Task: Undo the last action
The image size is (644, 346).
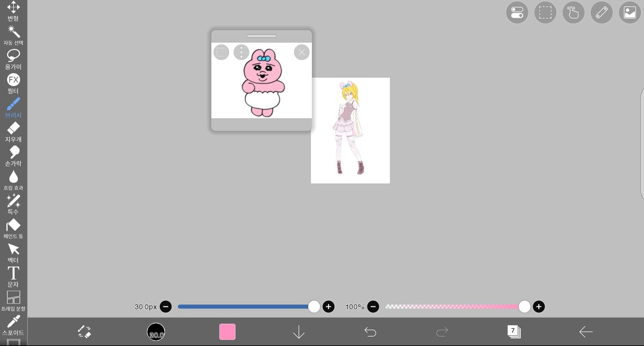Action: [370, 332]
